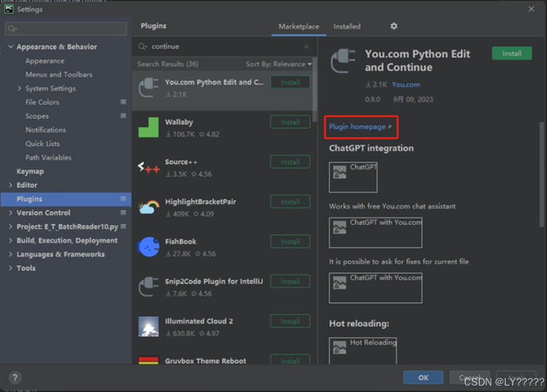Click the plugin search field containing continue

[x=224, y=46]
